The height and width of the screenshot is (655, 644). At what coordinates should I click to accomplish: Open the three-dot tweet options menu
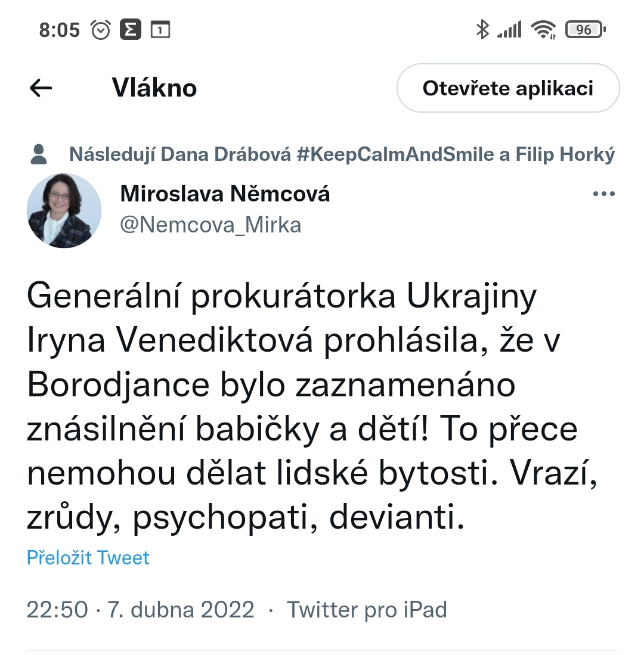point(604,194)
